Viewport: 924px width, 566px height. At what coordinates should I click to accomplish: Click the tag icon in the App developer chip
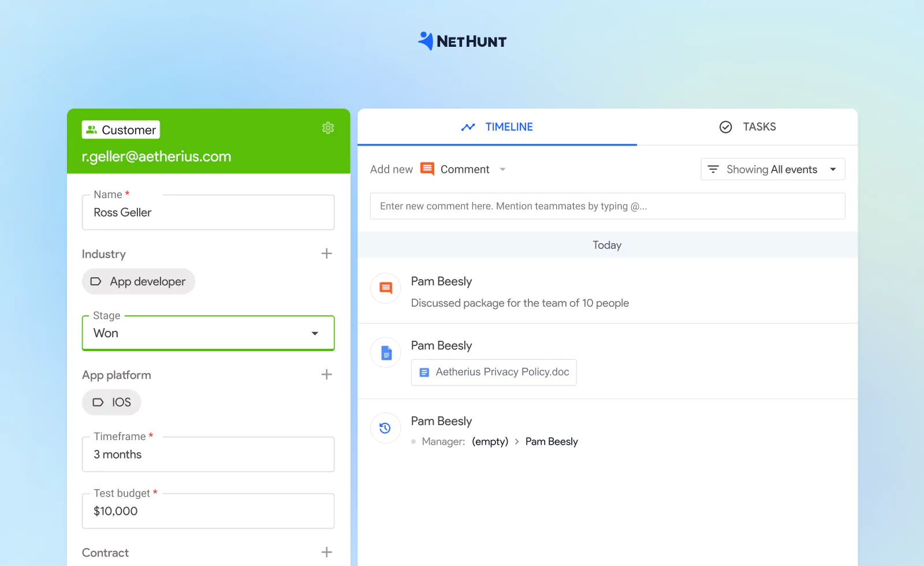(x=96, y=281)
